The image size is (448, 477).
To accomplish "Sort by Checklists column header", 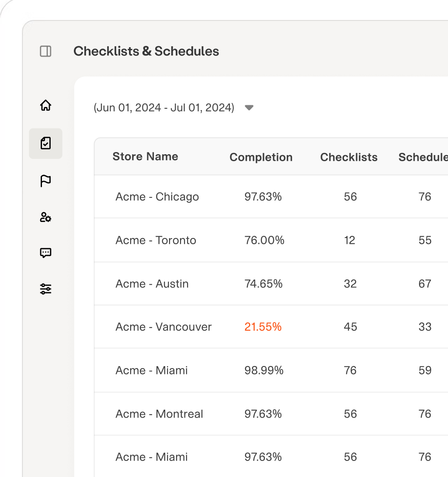I will [349, 157].
